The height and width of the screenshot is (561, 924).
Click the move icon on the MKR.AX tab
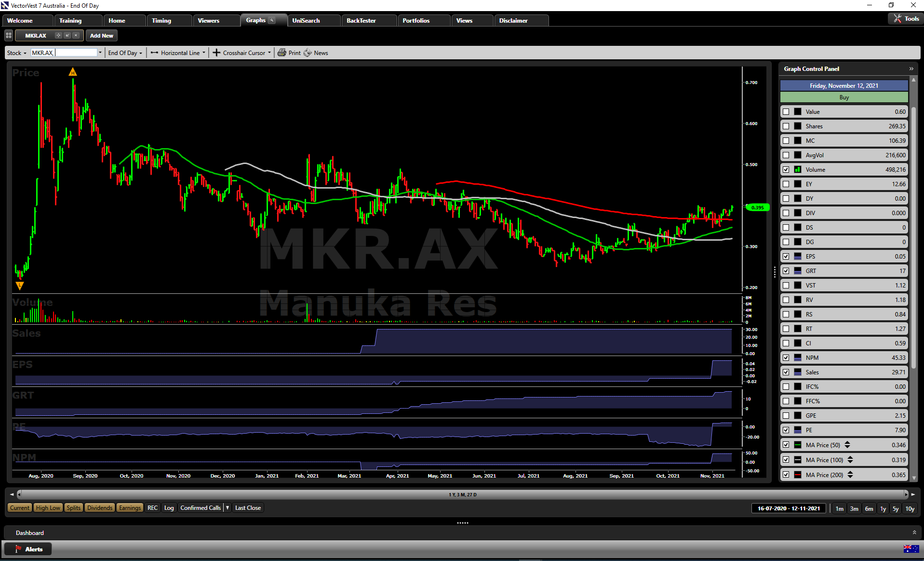(x=58, y=35)
